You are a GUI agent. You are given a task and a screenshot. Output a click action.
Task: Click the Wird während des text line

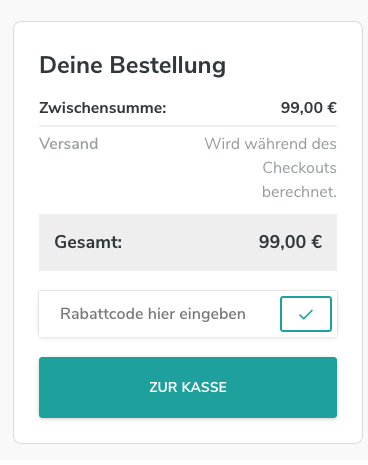click(271, 144)
